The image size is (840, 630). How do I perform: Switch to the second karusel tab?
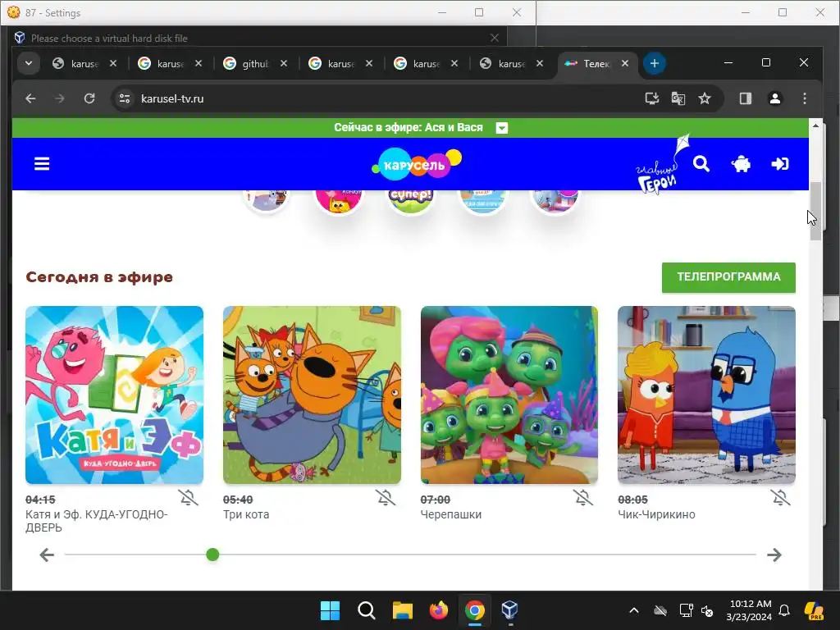170,63
